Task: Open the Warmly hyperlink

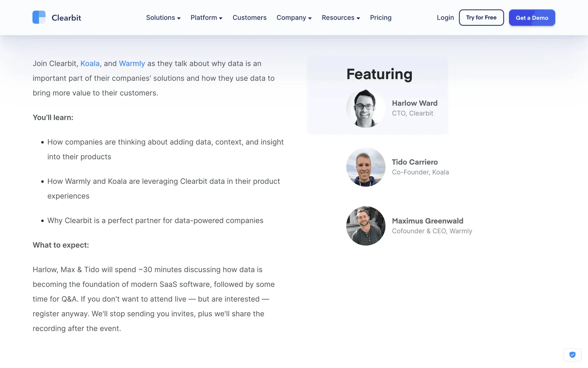Action: [x=132, y=63]
